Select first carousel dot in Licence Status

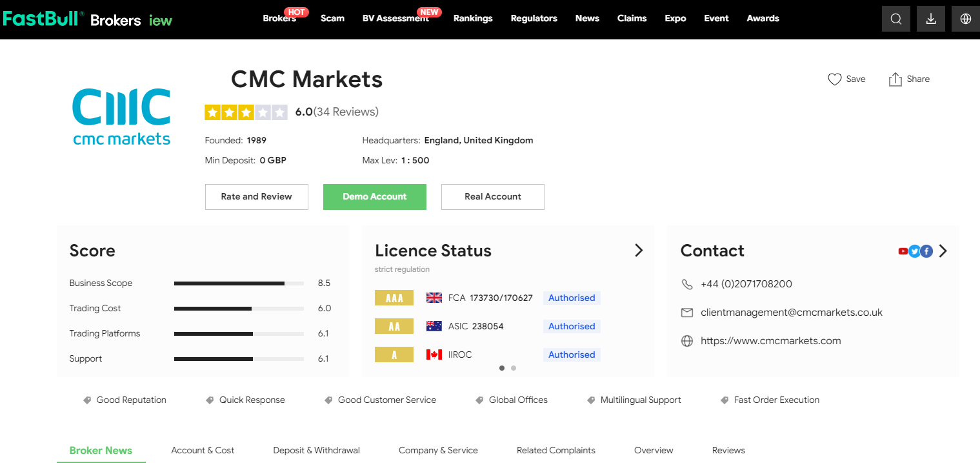point(502,368)
